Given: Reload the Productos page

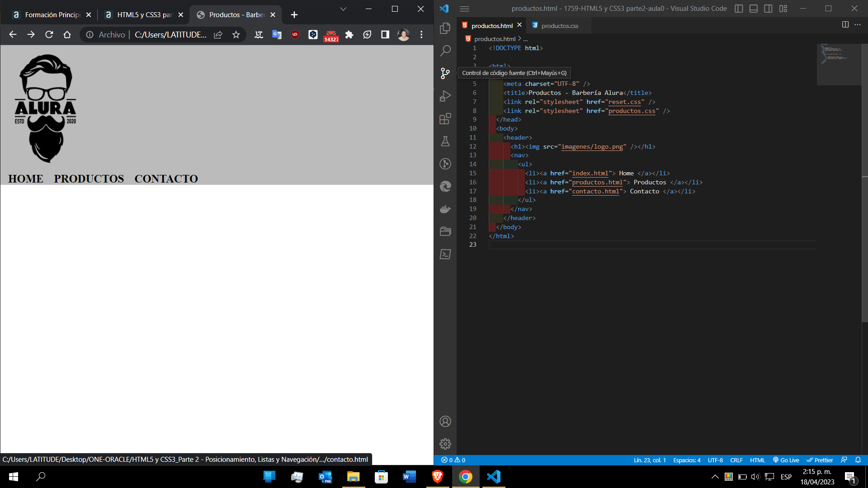Looking at the screenshot, I should point(49,34).
